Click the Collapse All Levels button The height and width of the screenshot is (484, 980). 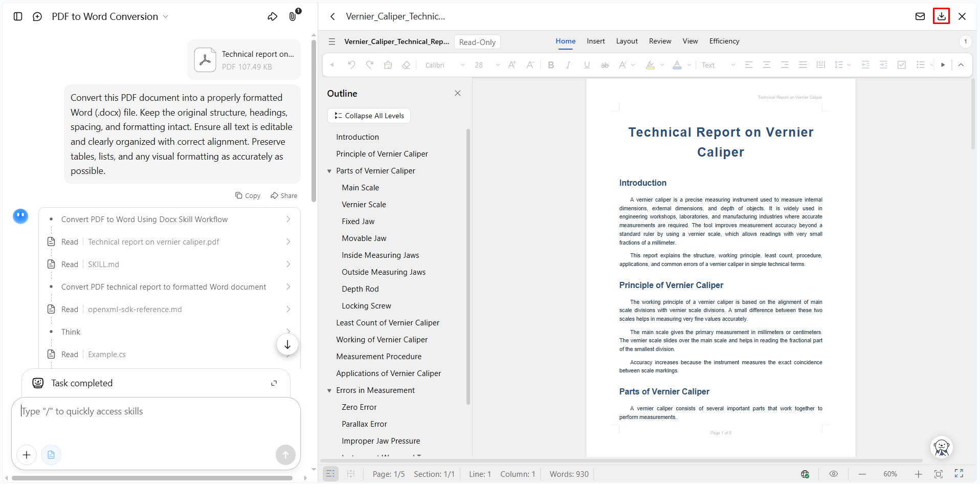[x=369, y=116]
